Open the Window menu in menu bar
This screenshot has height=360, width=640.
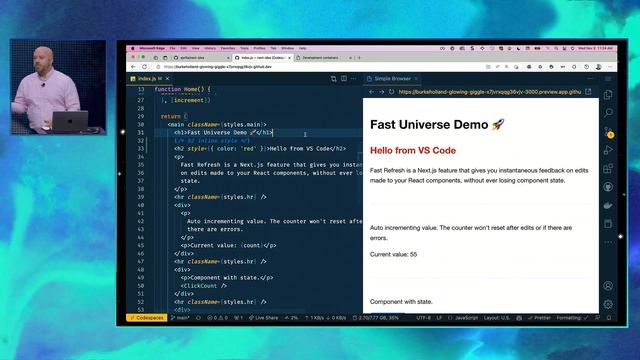[x=287, y=48]
